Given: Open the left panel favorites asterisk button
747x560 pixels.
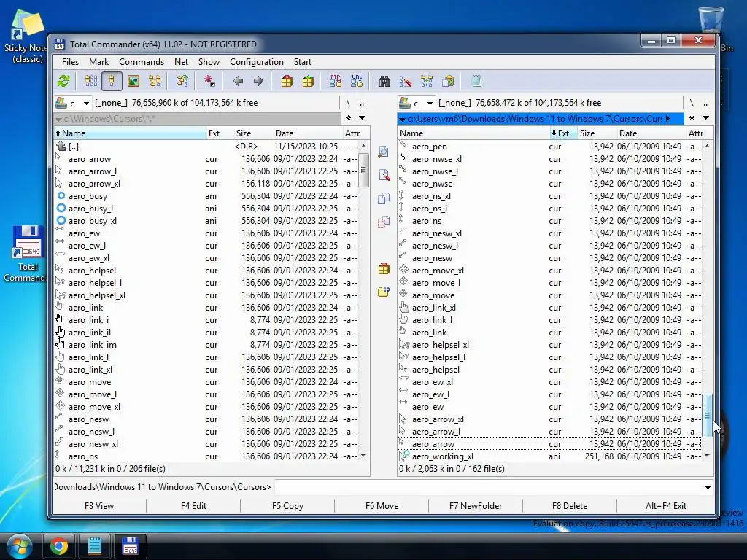Looking at the screenshot, I should pos(348,118).
